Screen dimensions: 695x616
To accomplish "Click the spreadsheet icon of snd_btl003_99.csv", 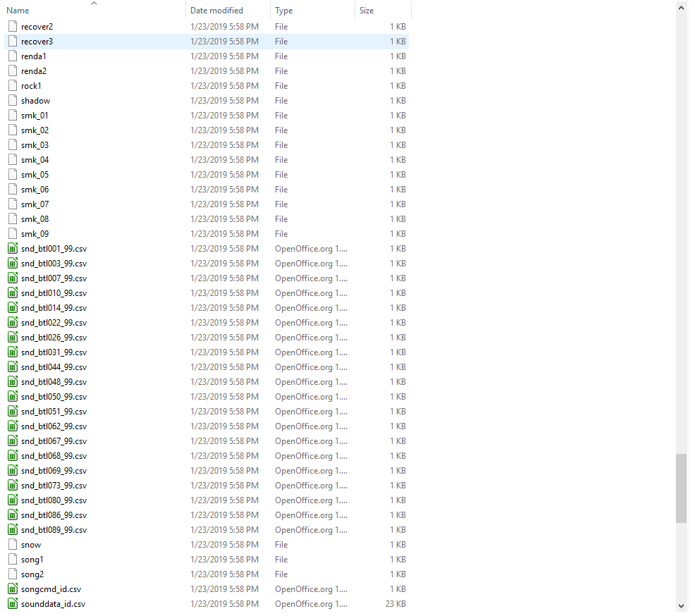I will point(13,263).
